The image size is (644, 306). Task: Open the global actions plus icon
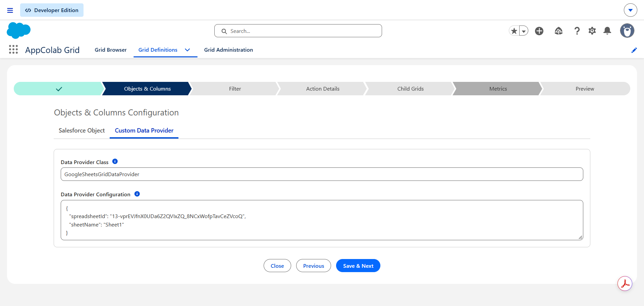tap(539, 31)
